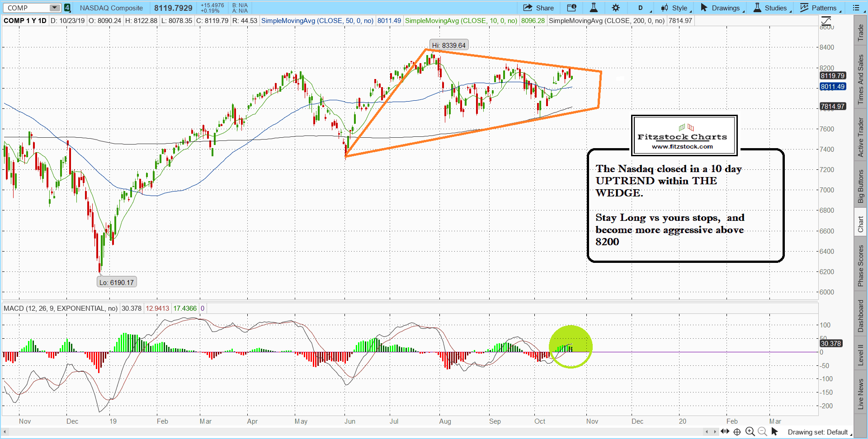
Task: Switch to the Active Trader tab
Action: [860, 137]
